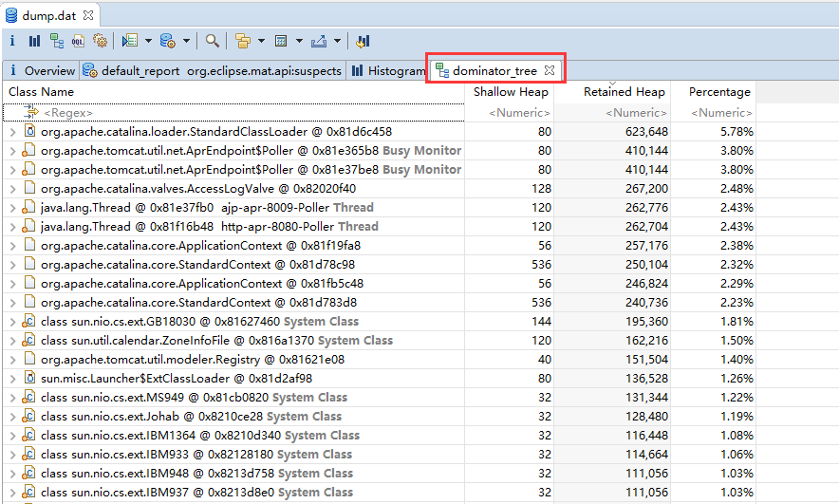
Task: Expand the StandardClassLoader tree row
Action: [x=12, y=132]
